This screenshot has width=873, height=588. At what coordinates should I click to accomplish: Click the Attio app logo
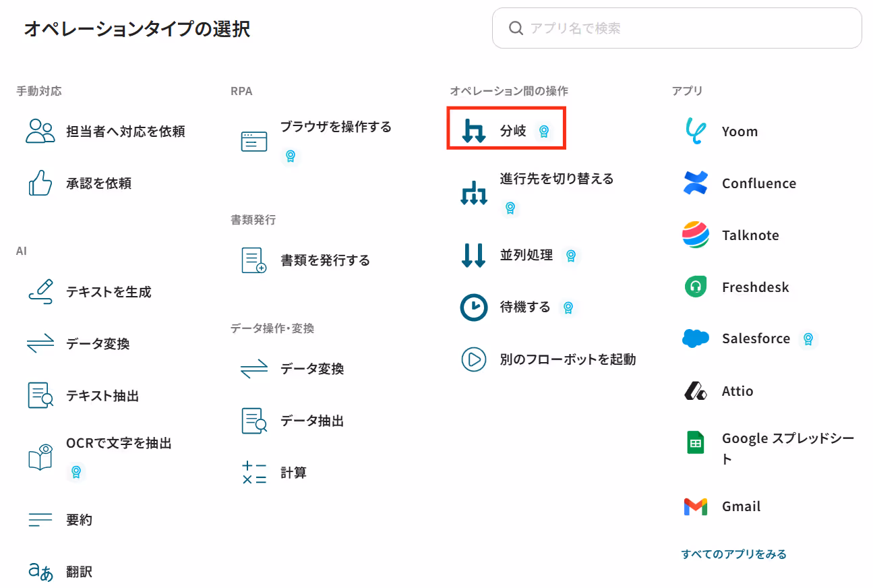(696, 390)
